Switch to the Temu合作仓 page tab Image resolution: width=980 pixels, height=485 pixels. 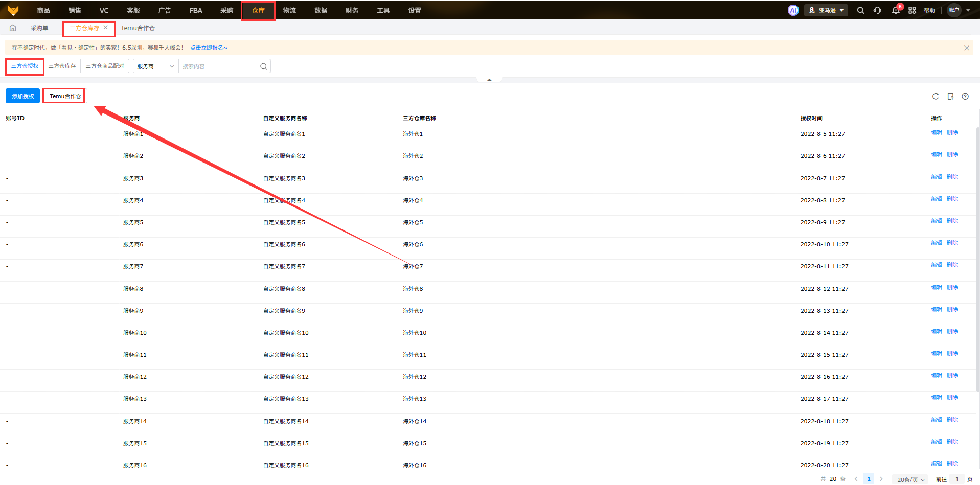tap(138, 28)
